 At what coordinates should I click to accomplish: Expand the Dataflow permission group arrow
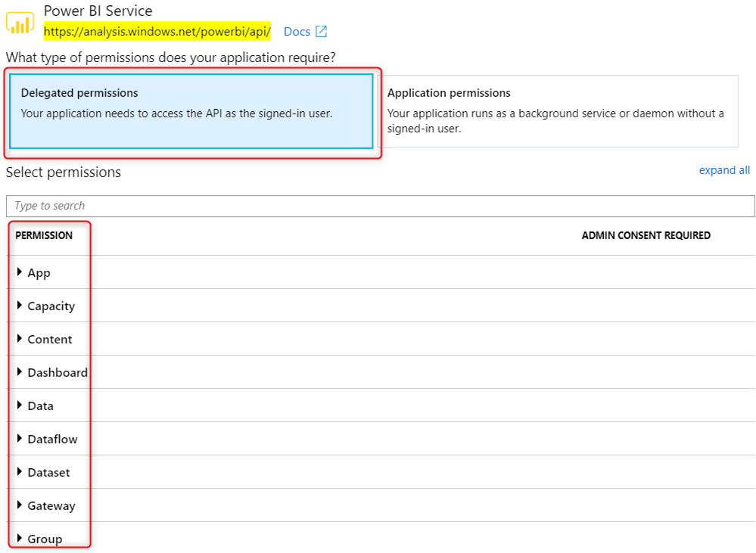pos(19,438)
